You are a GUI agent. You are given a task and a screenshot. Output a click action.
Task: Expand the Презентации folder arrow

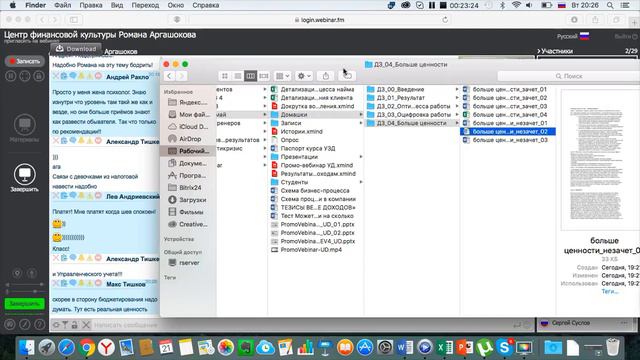click(x=361, y=157)
